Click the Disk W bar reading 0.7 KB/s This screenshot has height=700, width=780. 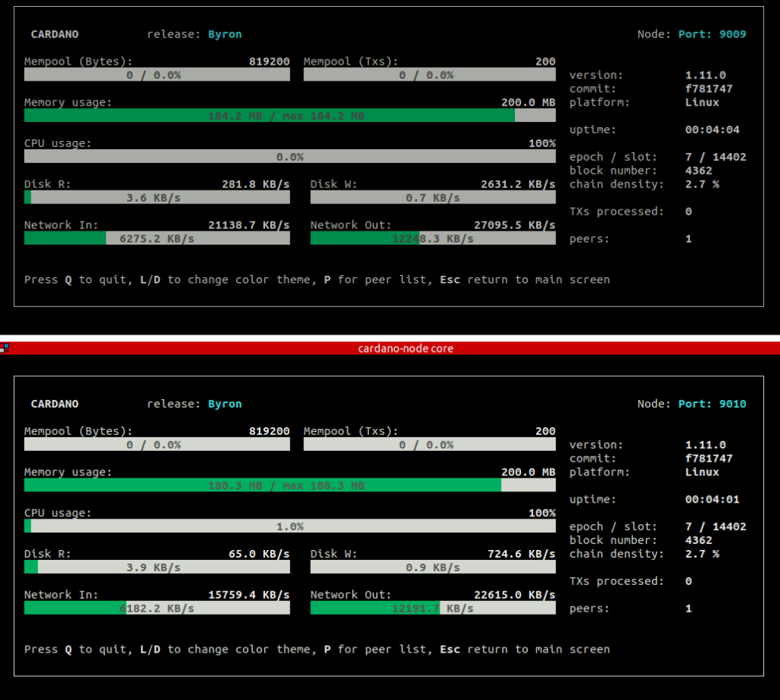coord(433,197)
